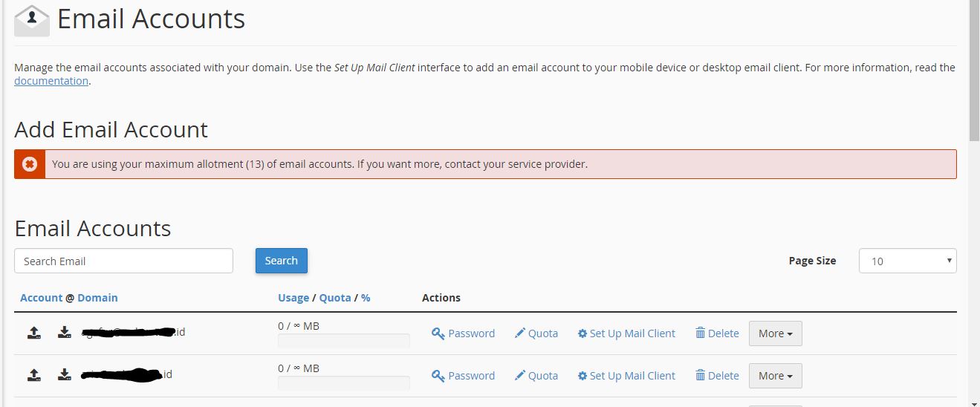Focus the Search Email input field
This screenshot has height=407, width=980.
tap(123, 261)
